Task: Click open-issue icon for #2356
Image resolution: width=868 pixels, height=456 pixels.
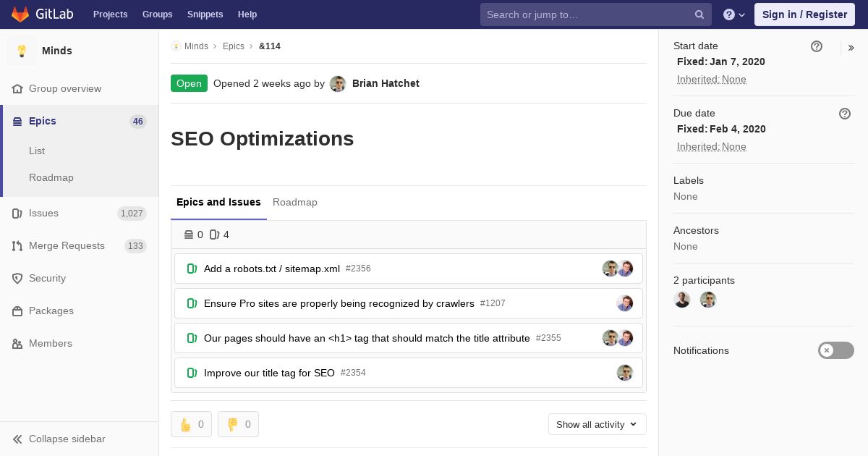Action: pyautogui.click(x=192, y=269)
